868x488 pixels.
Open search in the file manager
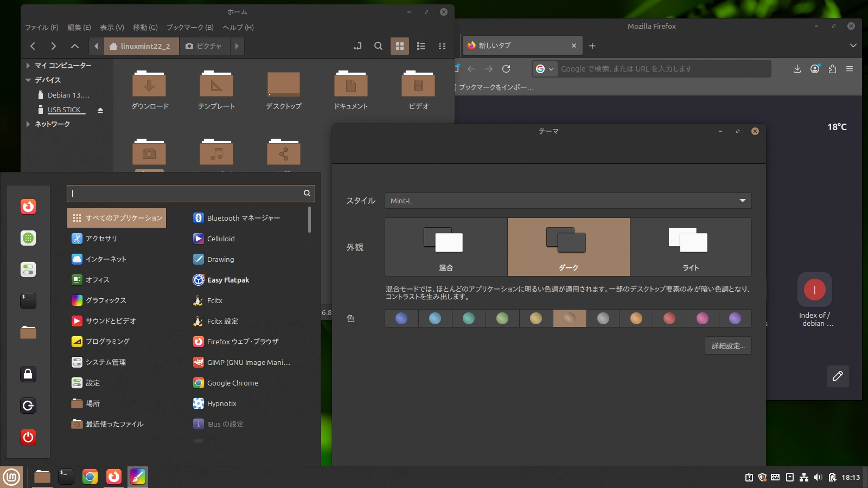tap(378, 46)
